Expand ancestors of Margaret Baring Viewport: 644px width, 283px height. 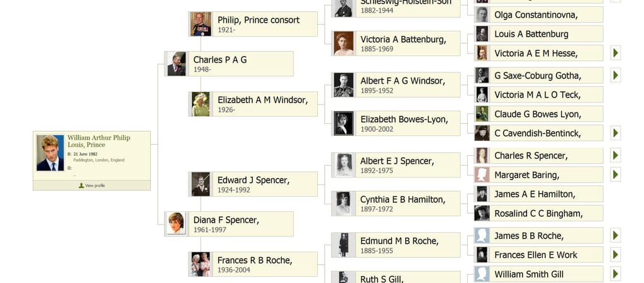coord(616,174)
